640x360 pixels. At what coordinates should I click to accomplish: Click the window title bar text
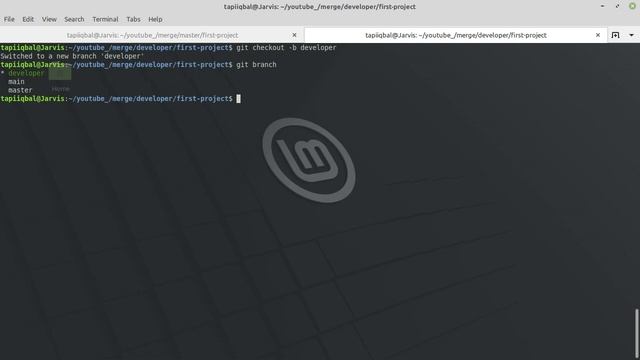[x=320, y=7]
